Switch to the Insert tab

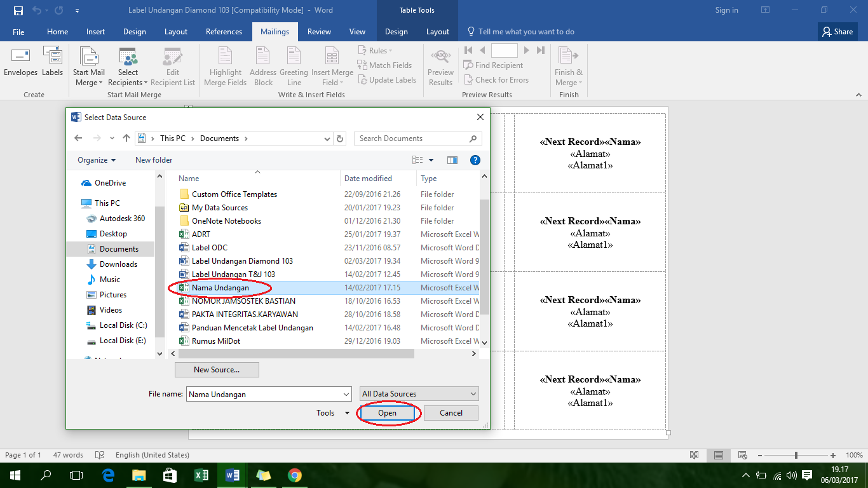point(96,32)
